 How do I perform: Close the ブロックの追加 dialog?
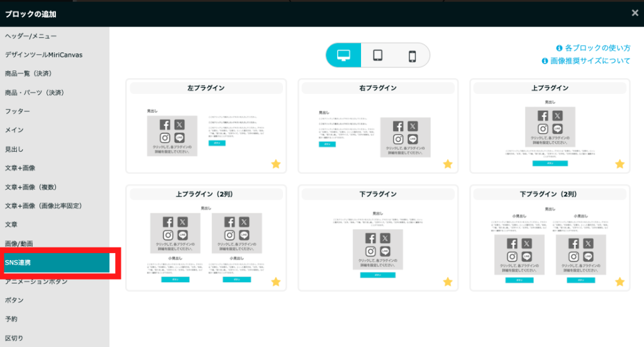[x=635, y=13]
